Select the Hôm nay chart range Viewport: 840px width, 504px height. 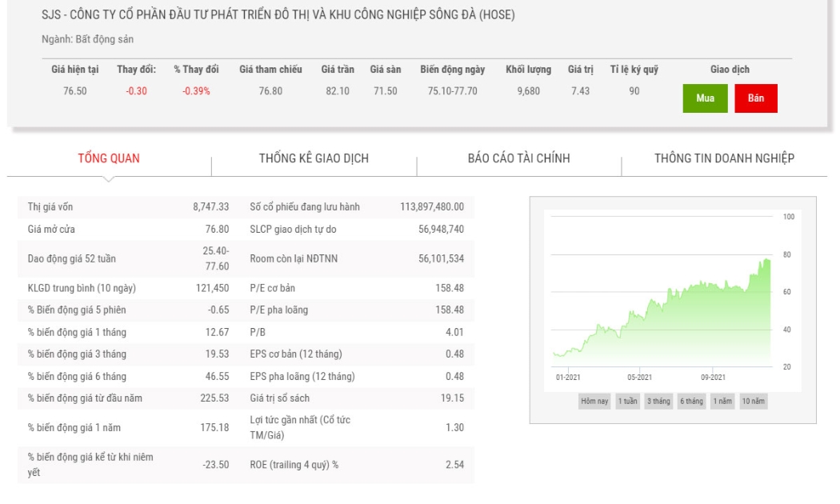[594, 401]
